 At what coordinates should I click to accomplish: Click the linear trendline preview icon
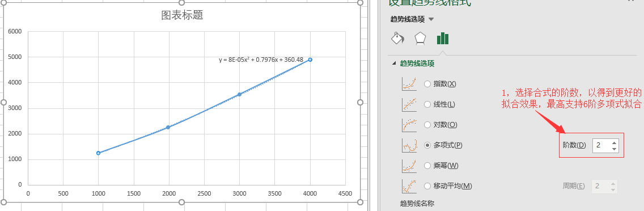click(409, 104)
